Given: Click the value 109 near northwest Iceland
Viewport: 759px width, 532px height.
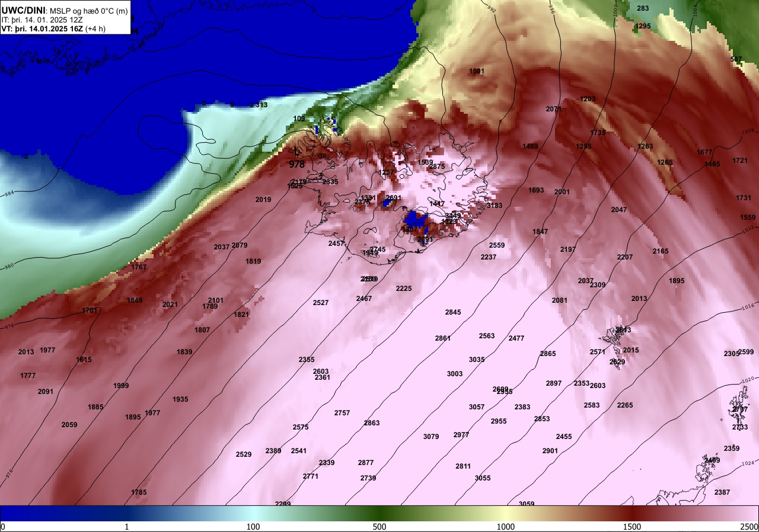Looking at the screenshot, I should pos(299,118).
